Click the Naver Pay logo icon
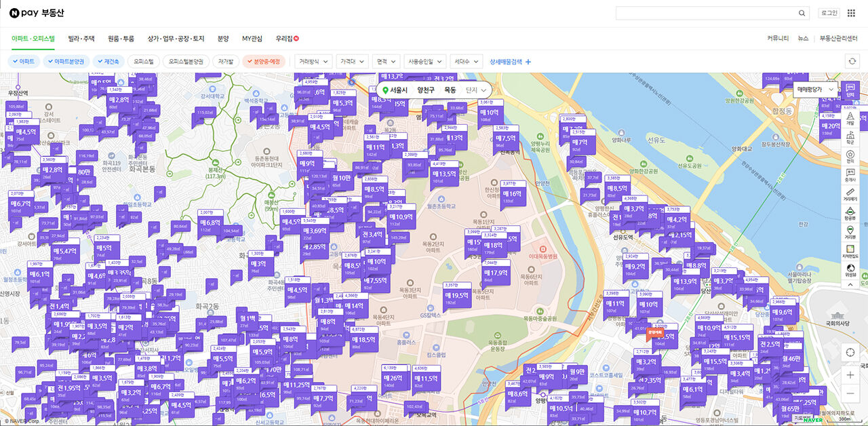Screen dimensions: 868x426 (14, 13)
